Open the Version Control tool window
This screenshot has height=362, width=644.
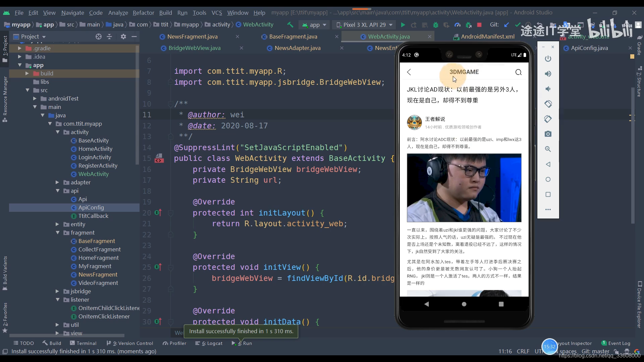130,343
